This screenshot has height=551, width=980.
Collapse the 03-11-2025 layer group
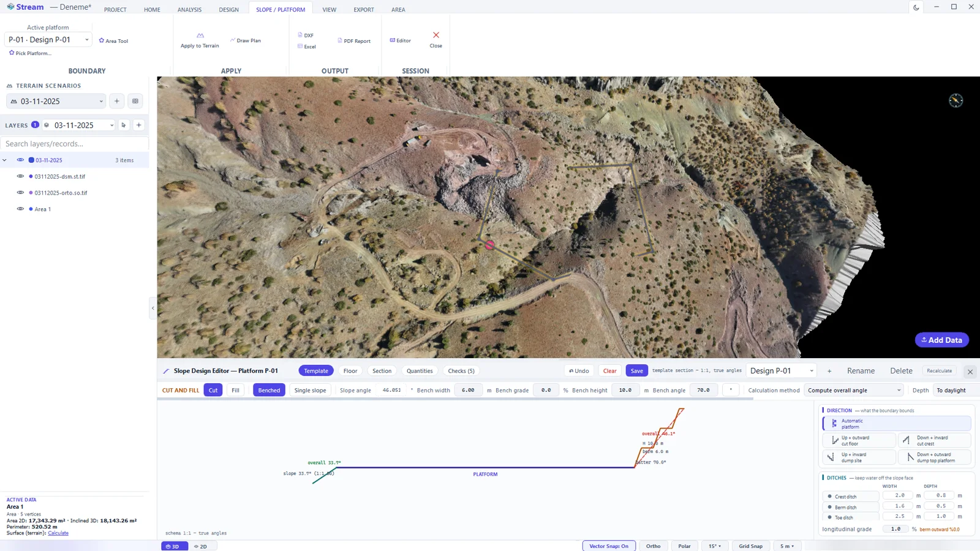(5, 160)
